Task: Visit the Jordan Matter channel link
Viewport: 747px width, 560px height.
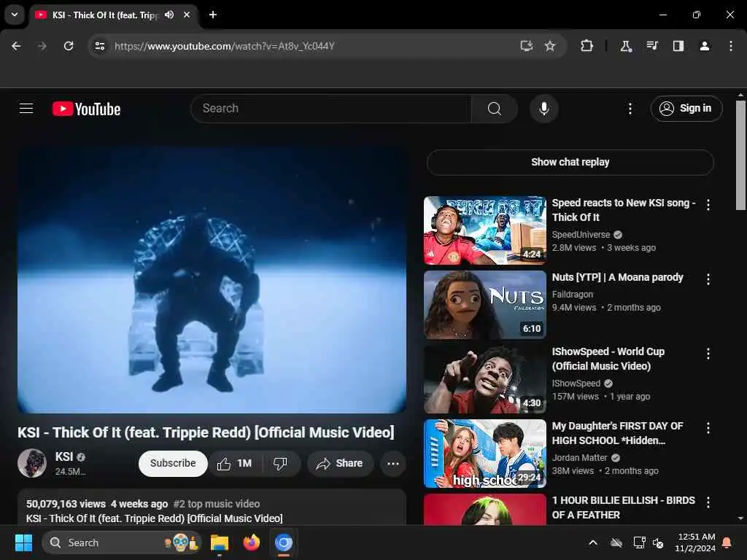Action: point(579,458)
